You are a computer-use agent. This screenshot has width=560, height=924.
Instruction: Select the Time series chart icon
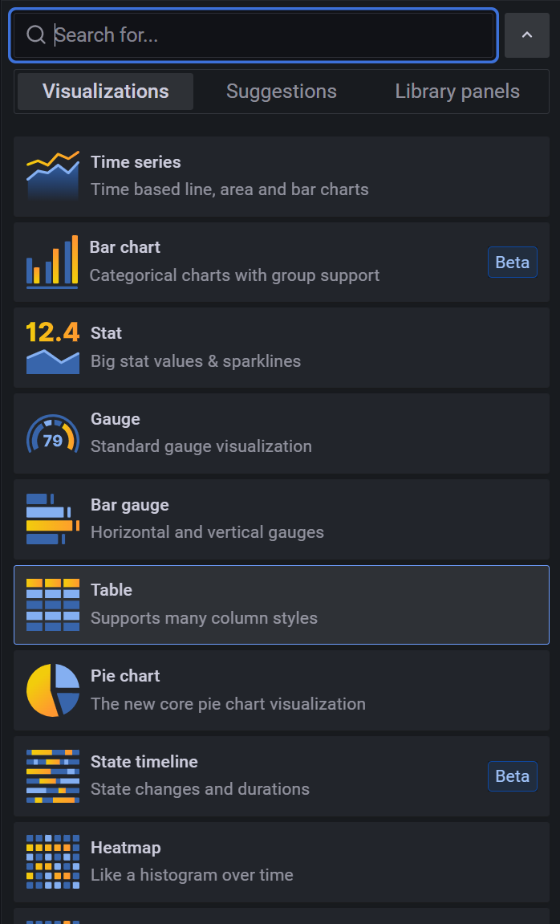52,176
